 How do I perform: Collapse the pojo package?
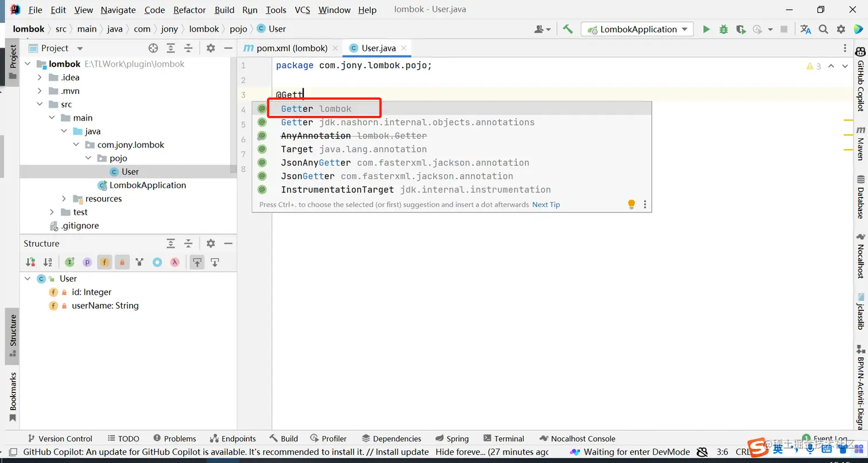(x=88, y=158)
